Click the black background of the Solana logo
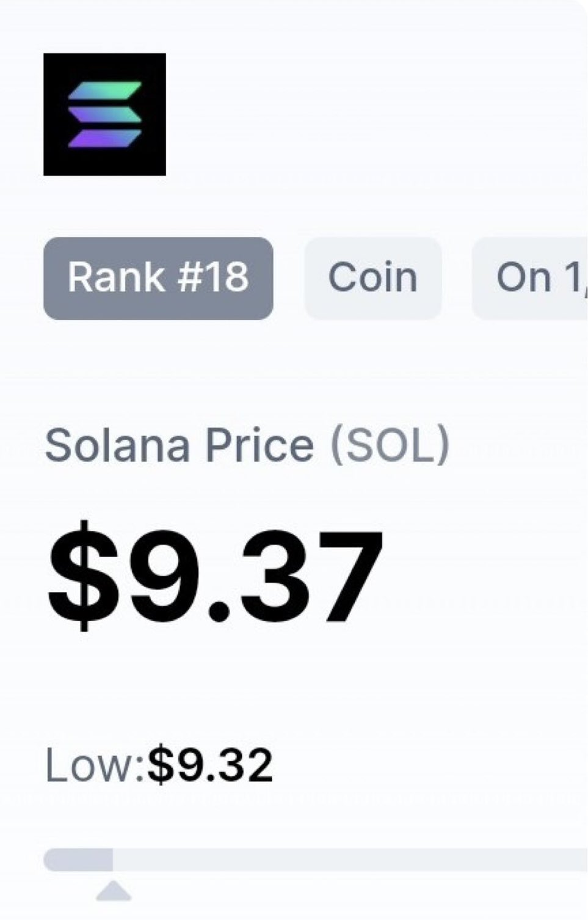The height and width of the screenshot is (920, 588). (55, 162)
